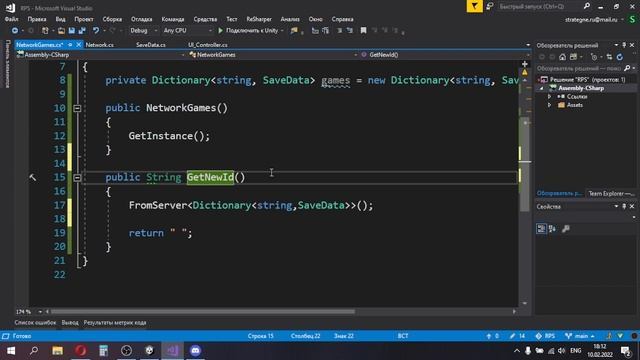Viewport: 640px width, 360px height.
Task: Click the Property Pages wrench icon
Action: pos(566,229)
